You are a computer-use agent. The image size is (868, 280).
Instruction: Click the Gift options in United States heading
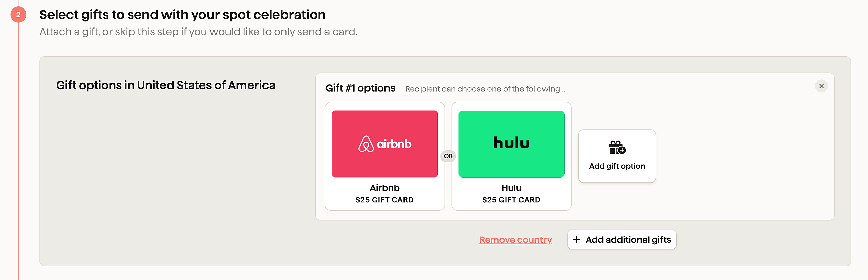pyautogui.click(x=165, y=85)
